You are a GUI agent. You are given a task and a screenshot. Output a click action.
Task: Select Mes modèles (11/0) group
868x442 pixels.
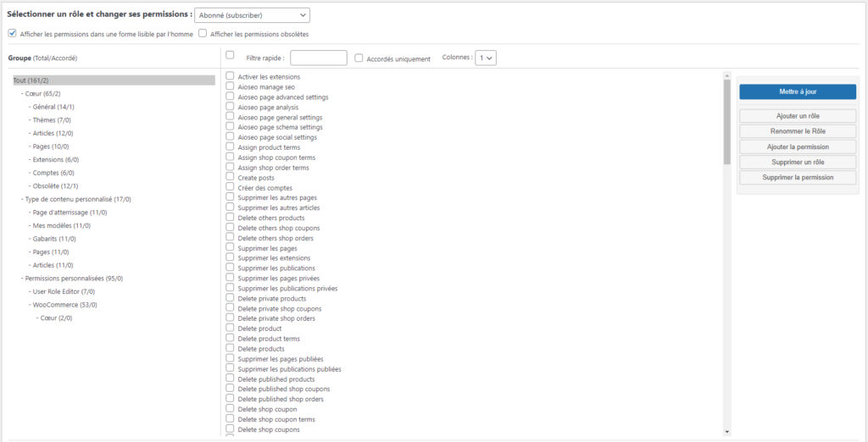(x=61, y=226)
